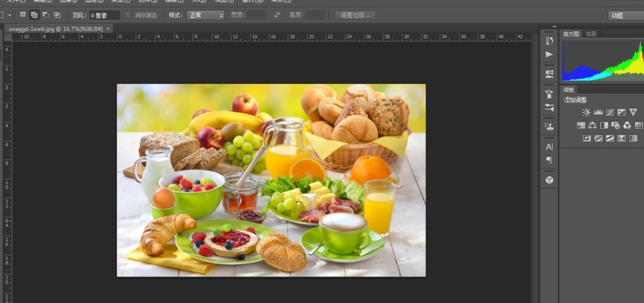Add a Color Balance scales icon
The height and width of the screenshot is (303, 644).
click(x=593, y=125)
